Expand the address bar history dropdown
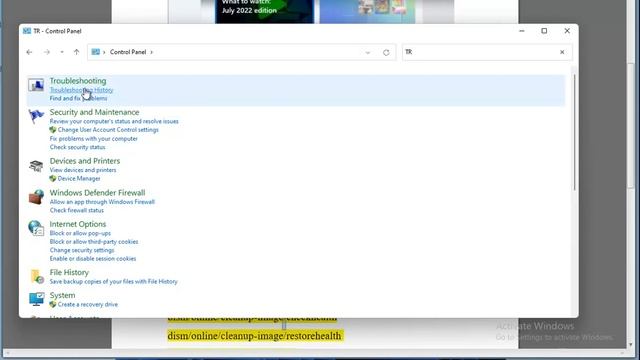Viewport: 640px width, 360px height. (368, 52)
